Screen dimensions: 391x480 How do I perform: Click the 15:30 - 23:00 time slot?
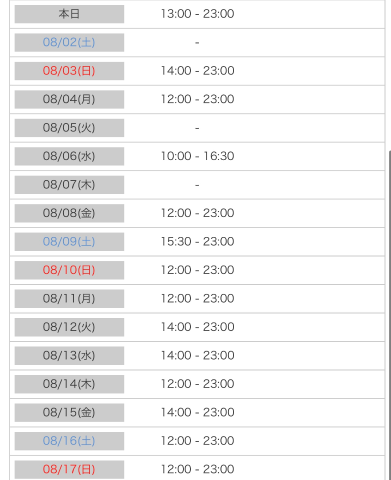click(197, 241)
